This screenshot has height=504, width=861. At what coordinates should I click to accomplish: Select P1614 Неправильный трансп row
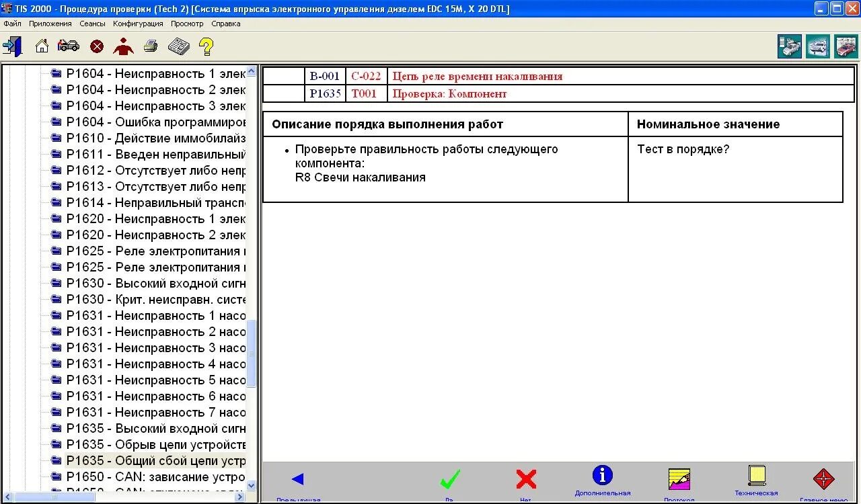[x=148, y=202]
